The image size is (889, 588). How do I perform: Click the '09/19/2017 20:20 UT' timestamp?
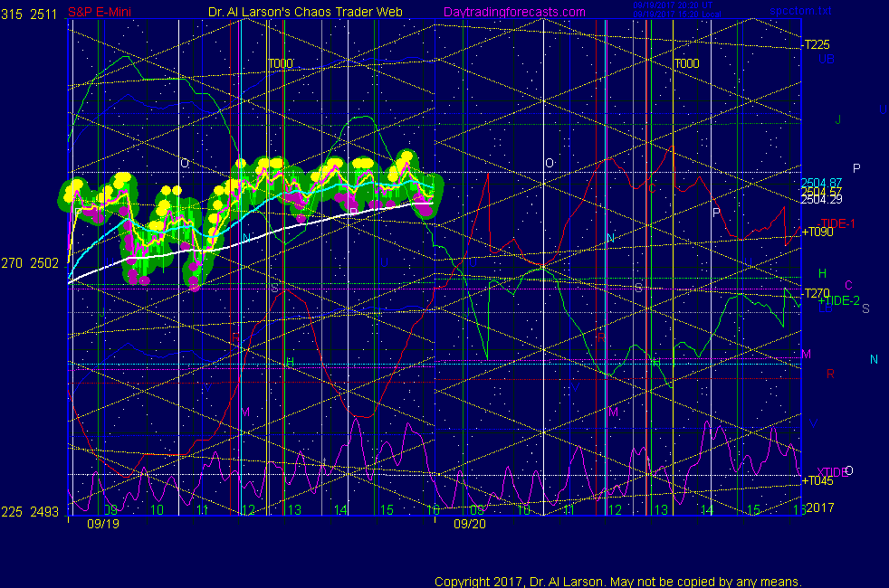click(673, 5)
